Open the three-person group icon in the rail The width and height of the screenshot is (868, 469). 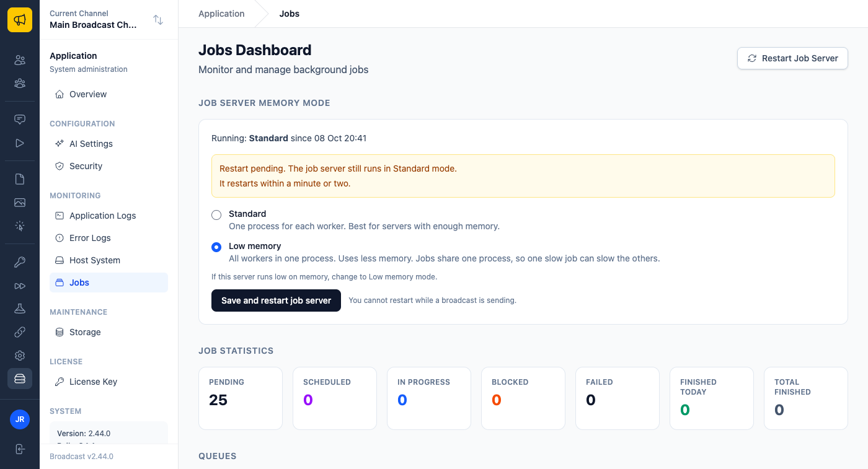click(x=20, y=83)
